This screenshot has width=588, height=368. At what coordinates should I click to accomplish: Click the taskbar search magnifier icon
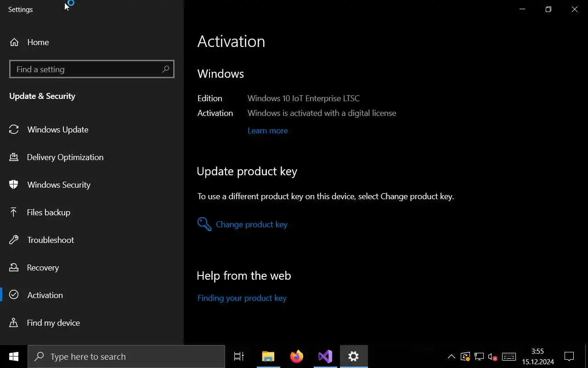[x=40, y=356]
